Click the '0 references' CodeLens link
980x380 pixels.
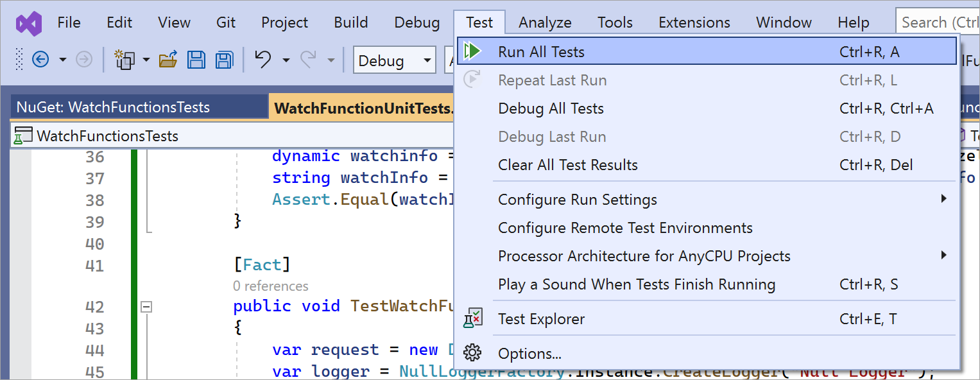pos(271,286)
